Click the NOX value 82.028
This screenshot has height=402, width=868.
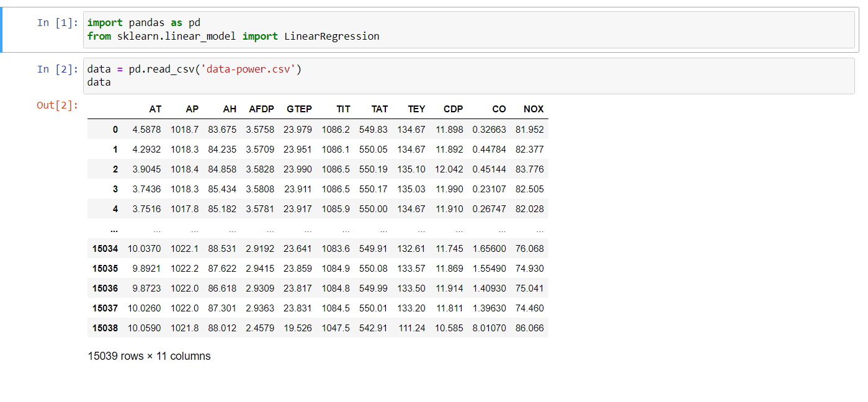coord(530,209)
